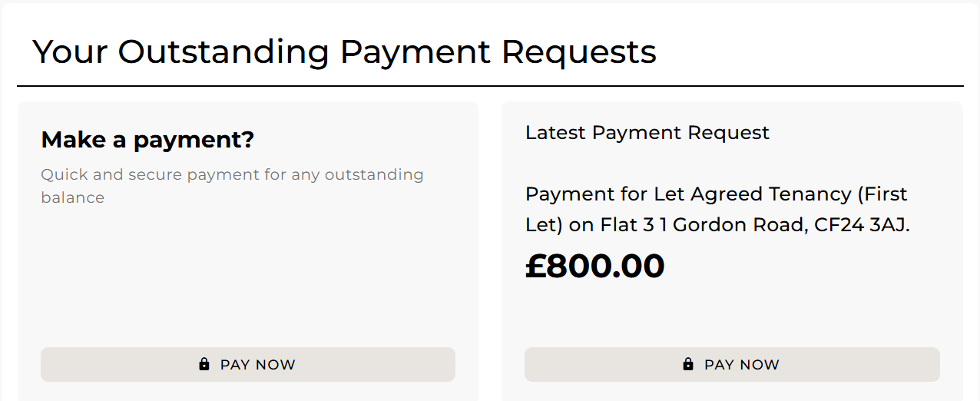Click the 'Make a payment?' title

click(x=147, y=140)
